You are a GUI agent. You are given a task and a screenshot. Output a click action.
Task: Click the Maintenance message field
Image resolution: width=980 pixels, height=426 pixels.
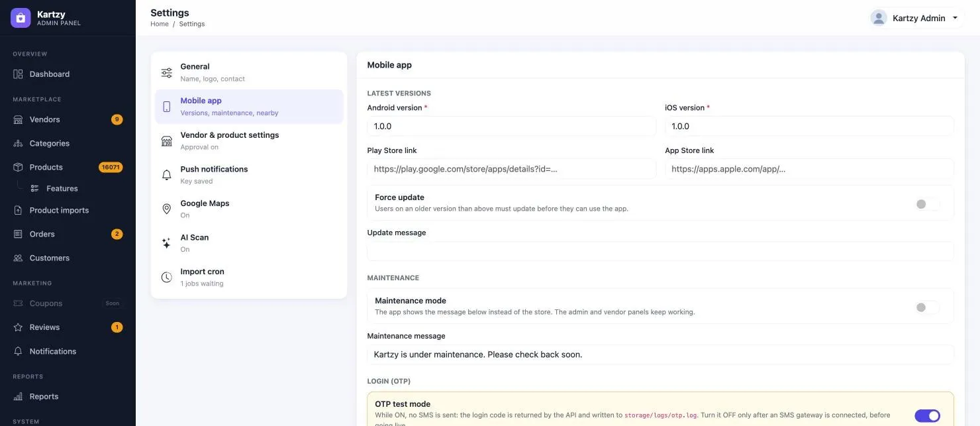tap(660, 354)
